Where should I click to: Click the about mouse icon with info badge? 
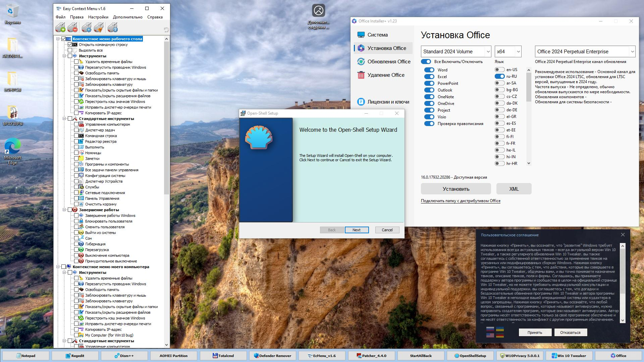(113, 27)
